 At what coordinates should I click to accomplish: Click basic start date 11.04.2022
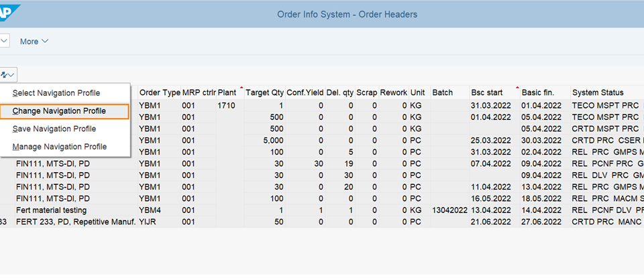pyautogui.click(x=491, y=187)
